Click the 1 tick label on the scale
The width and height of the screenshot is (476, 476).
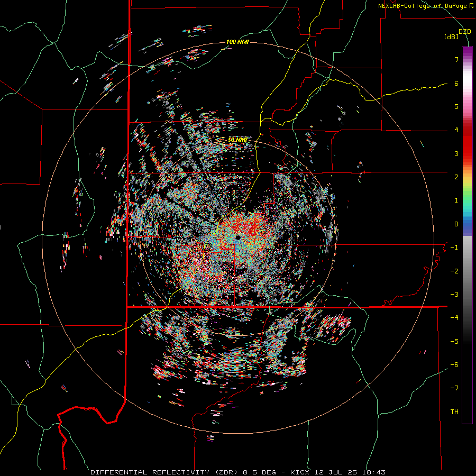456,200
